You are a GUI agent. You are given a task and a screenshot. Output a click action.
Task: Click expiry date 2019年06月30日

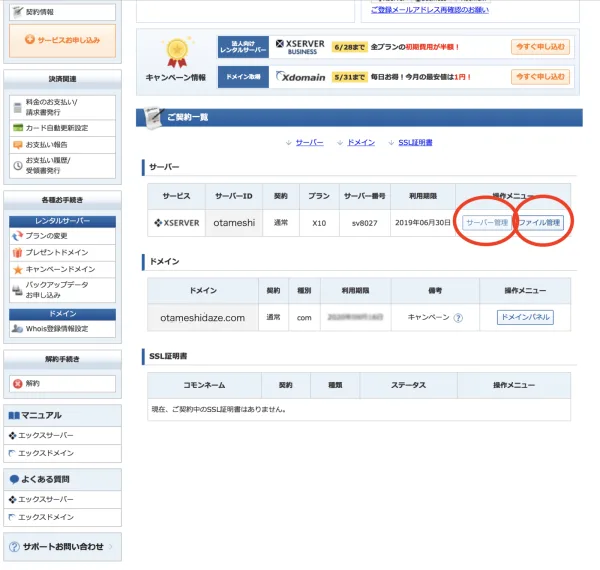[423, 223]
